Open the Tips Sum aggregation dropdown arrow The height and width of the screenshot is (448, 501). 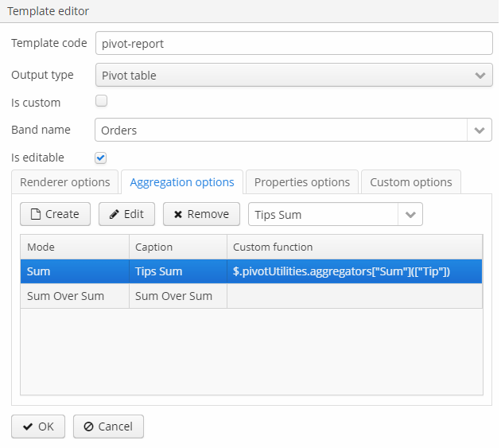(x=410, y=214)
